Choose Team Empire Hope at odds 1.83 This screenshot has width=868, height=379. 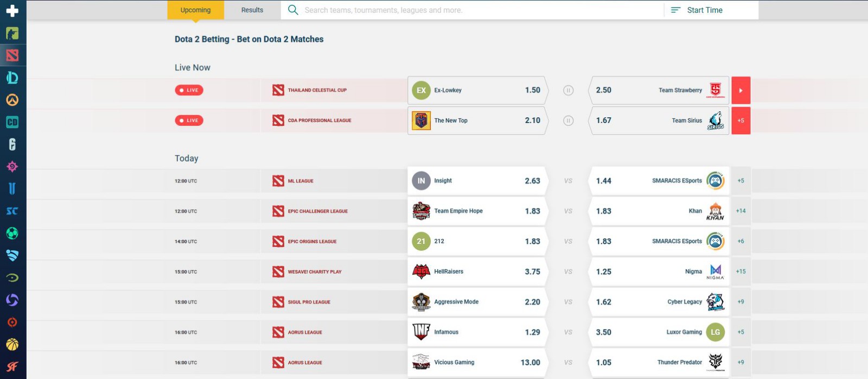[x=478, y=211]
